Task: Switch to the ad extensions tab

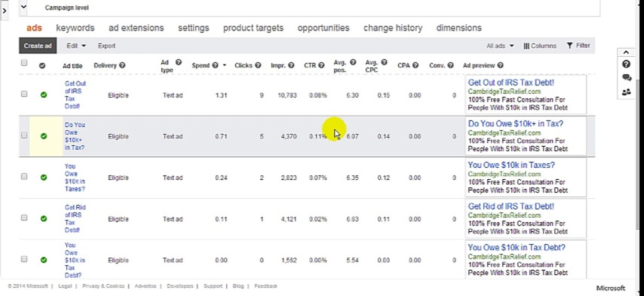Action: pyautogui.click(x=136, y=28)
